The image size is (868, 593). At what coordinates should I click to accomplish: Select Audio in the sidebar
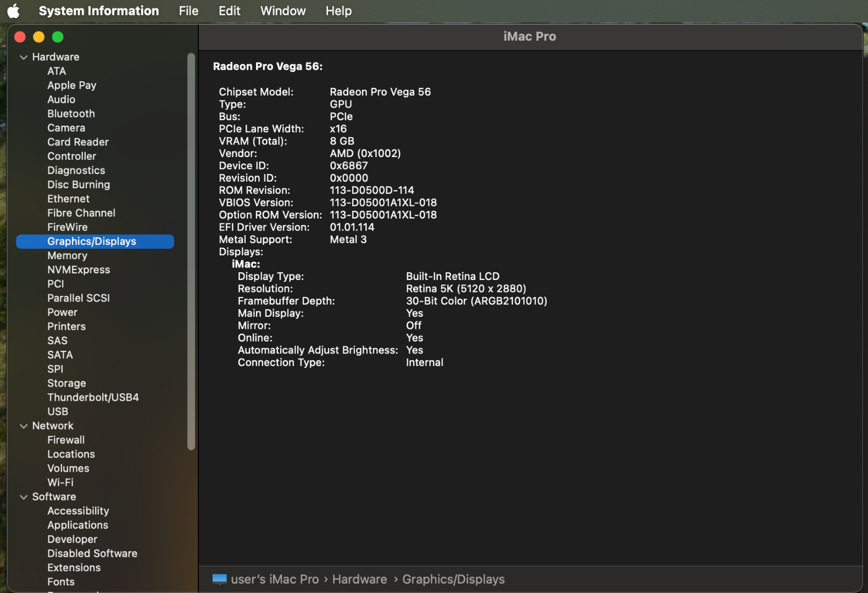point(61,99)
